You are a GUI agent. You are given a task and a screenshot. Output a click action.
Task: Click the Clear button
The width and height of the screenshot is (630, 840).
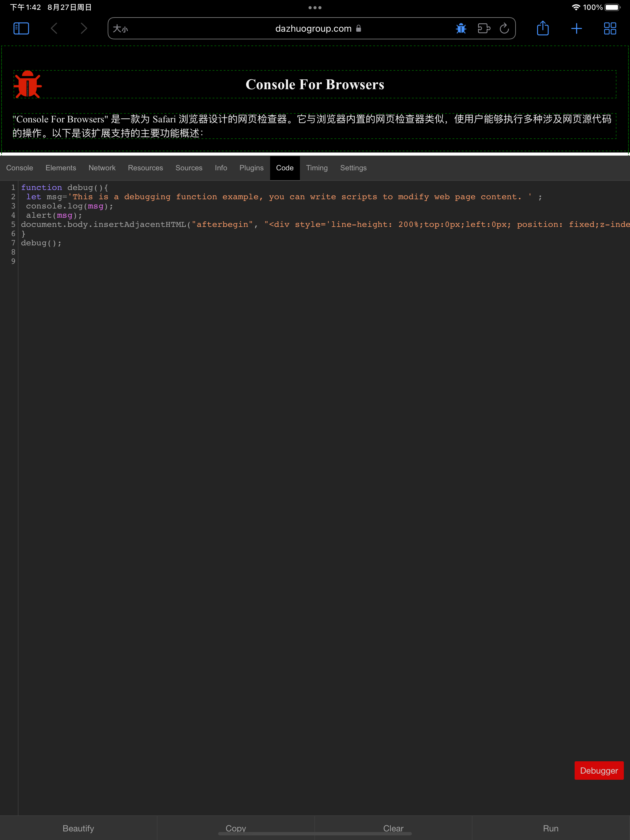[393, 828]
